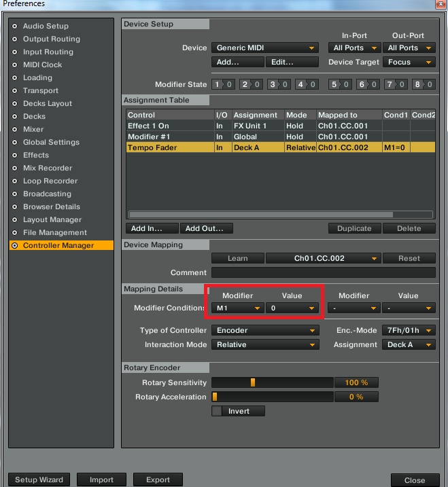Viewport: 448px width, 487px height.
Task: Click the Assignment table horizontal scrollbar
Action: point(261,215)
